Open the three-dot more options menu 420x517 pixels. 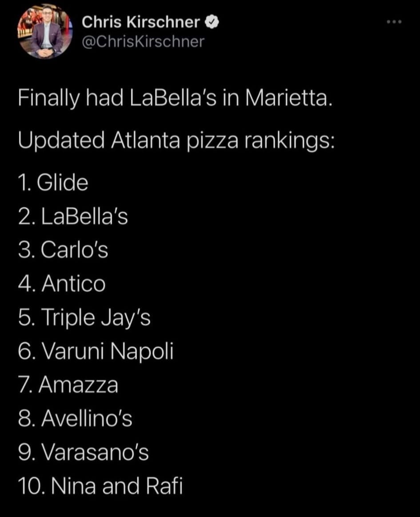tap(394, 22)
